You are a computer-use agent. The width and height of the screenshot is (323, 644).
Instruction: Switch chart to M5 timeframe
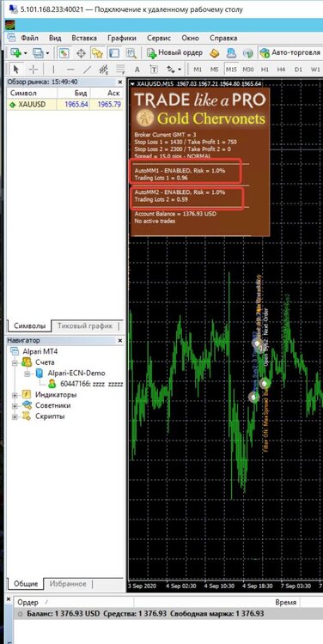(215, 69)
